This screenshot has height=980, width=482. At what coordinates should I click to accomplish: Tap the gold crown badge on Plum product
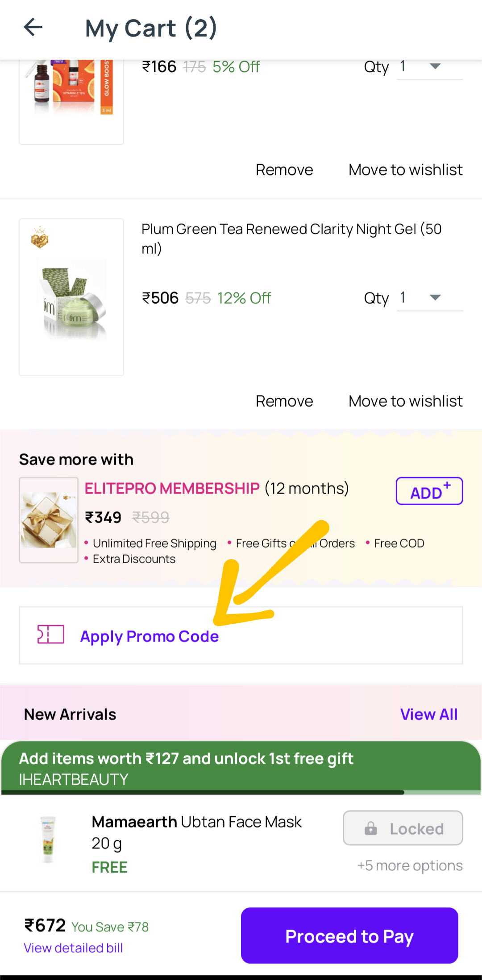(x=40, y=237)
